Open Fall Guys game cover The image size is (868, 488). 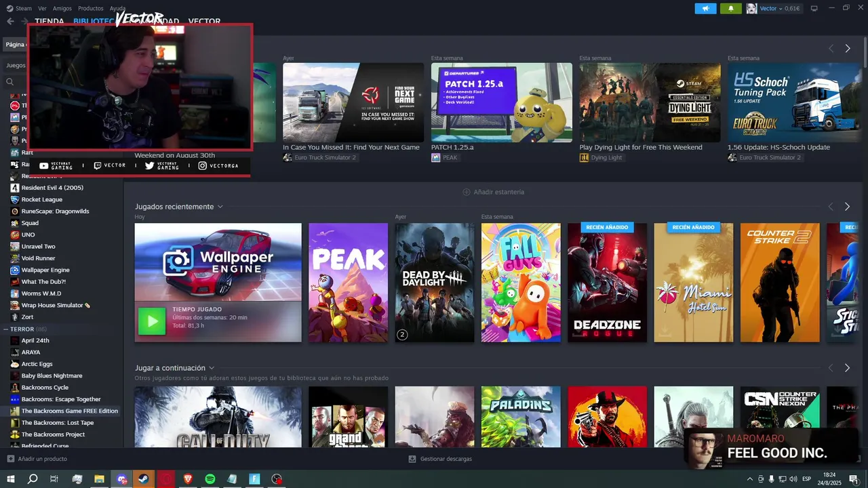[521, 283]
